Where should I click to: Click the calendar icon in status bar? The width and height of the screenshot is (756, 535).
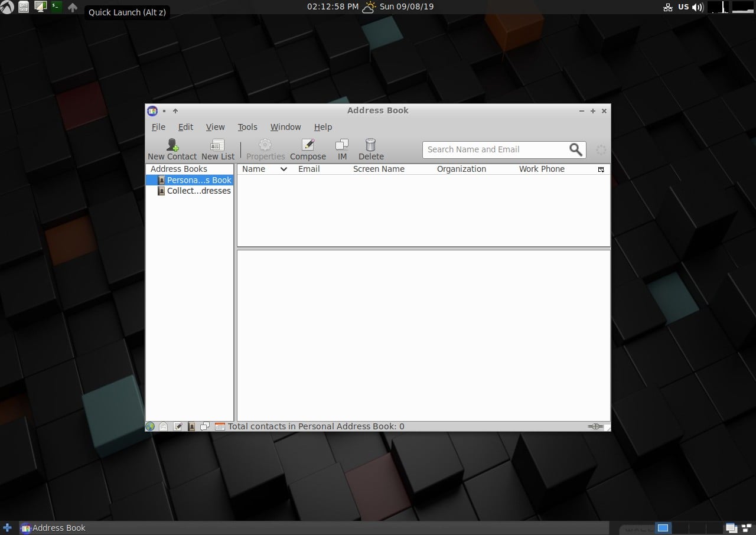pyautogui.click(x=219, y=426)
